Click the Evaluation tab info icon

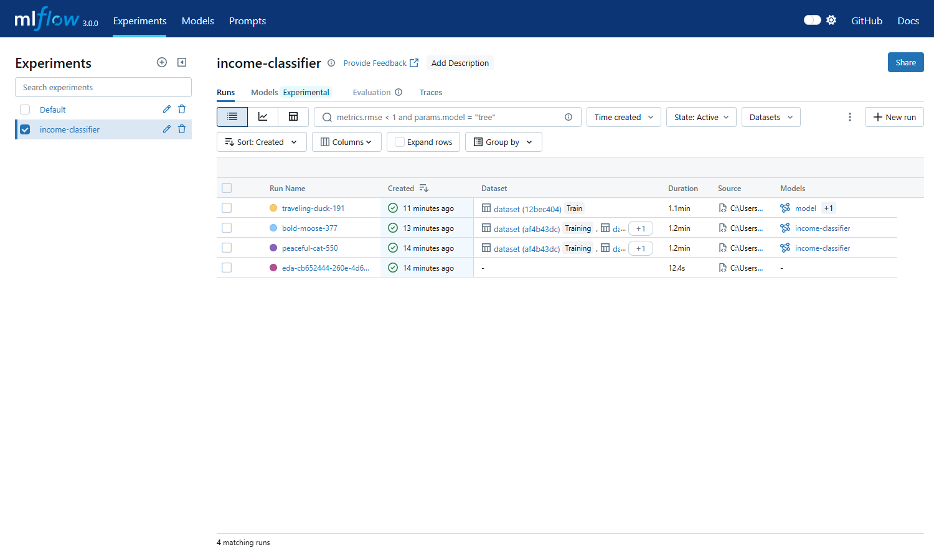(399, 92)
